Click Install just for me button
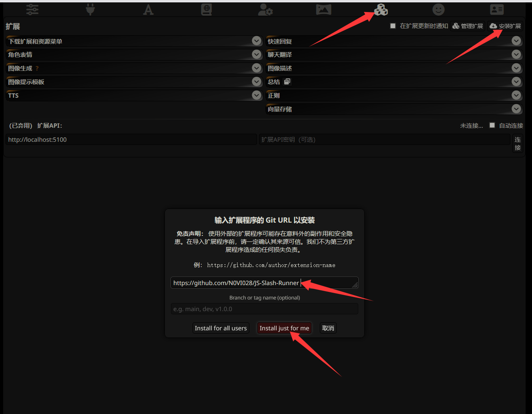 [284, 328]
